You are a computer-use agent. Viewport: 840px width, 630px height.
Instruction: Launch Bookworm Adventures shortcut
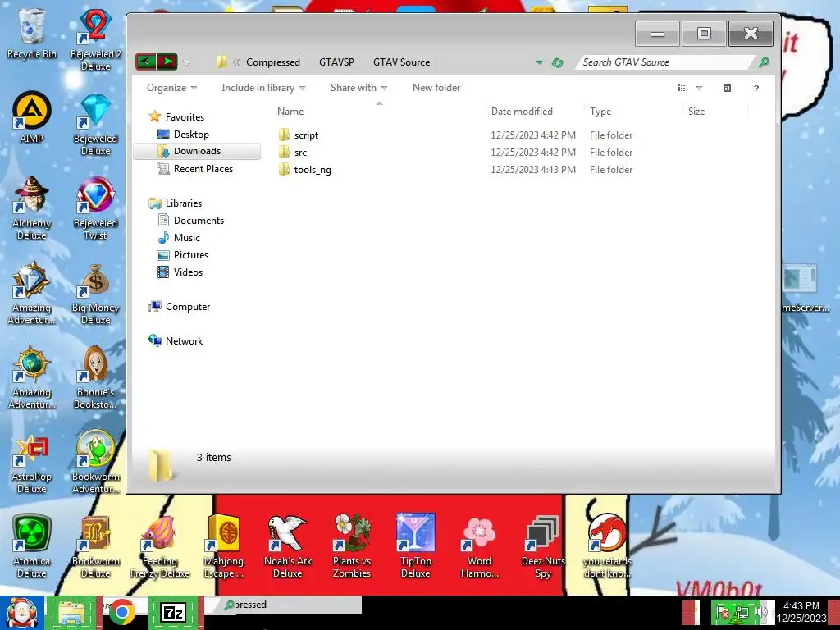tap(95, 461)
